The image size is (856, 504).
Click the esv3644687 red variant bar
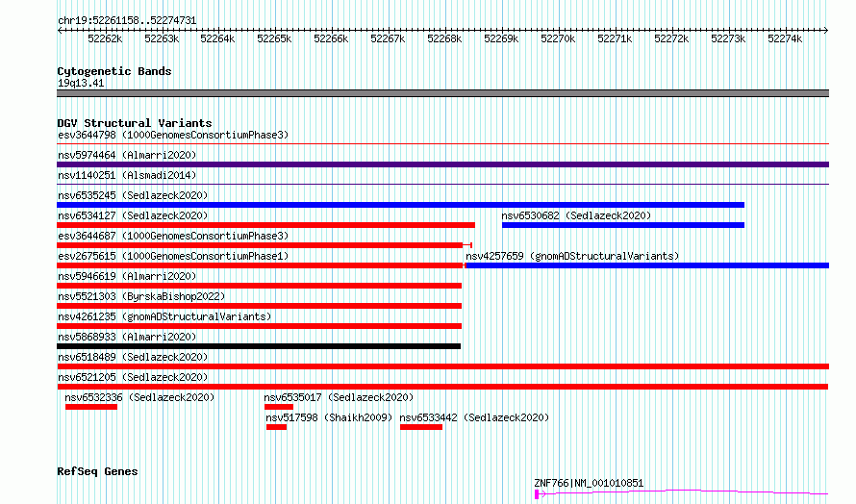click(x=264, y=245)
